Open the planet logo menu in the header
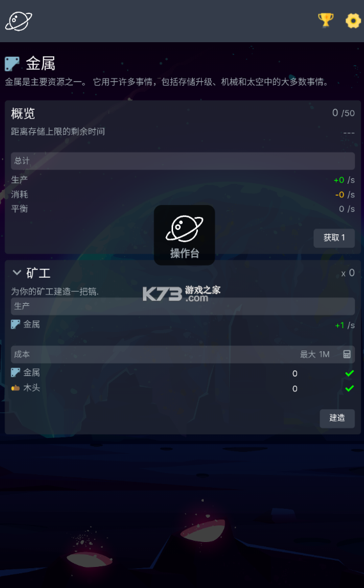This screenshot has height=588, width=364. point(19,21)
